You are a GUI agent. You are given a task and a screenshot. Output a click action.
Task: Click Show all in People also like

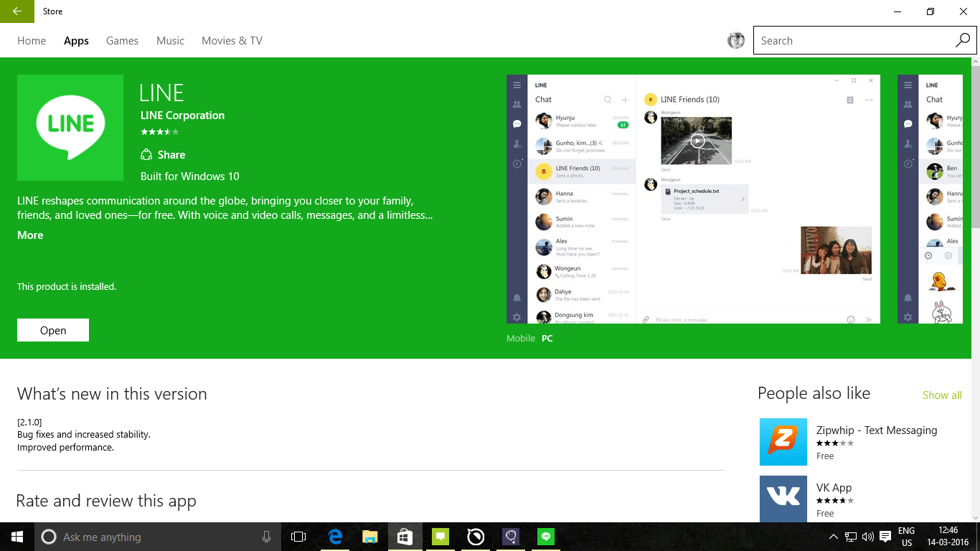pyautogui.click(x=942, y=395)
